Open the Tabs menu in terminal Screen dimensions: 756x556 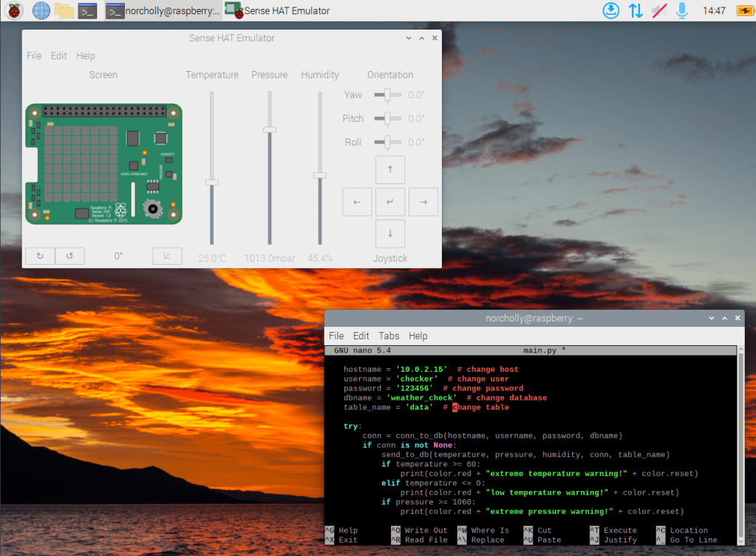[389, 336]
